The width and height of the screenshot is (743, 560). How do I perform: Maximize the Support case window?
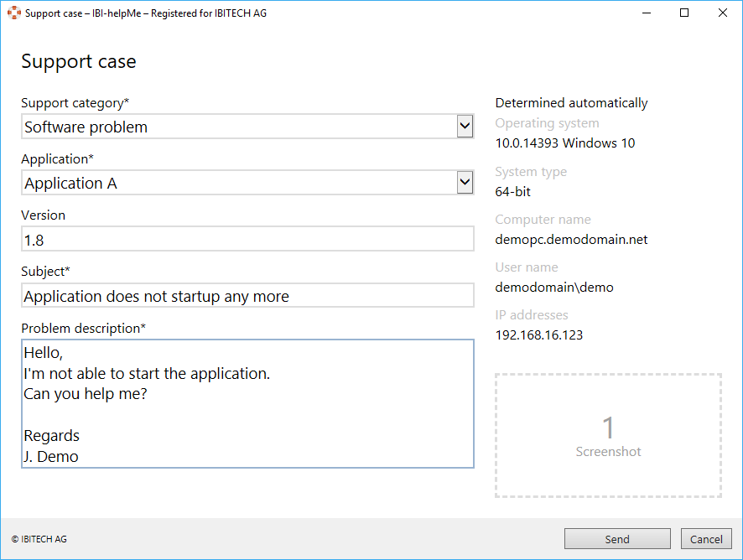pos(684,13)
